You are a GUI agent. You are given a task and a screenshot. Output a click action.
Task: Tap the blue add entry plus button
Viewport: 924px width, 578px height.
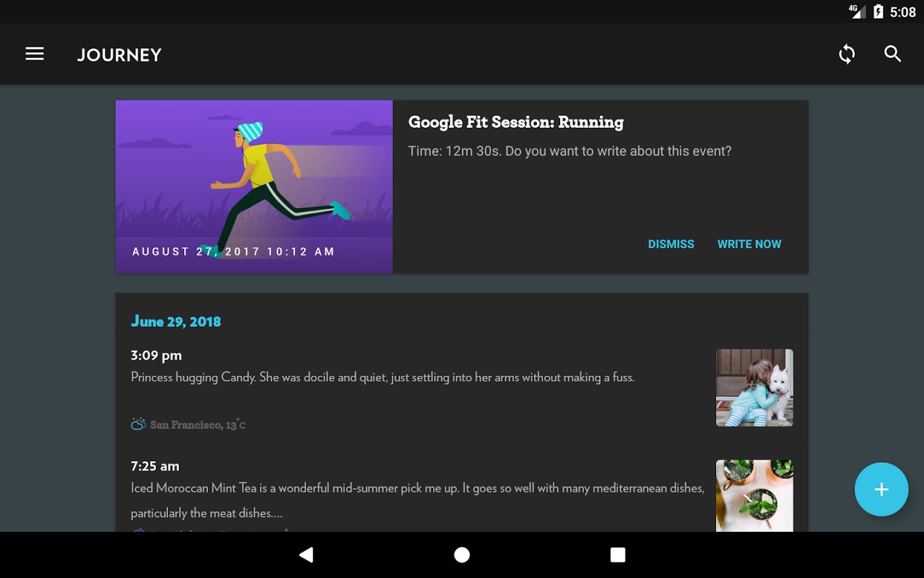(x=882, y=489)
